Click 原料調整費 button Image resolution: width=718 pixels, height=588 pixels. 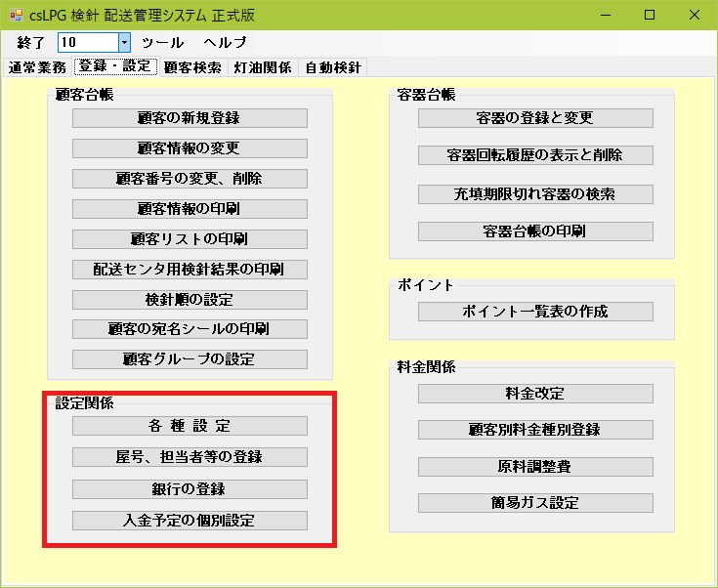[x=535, y=467]
